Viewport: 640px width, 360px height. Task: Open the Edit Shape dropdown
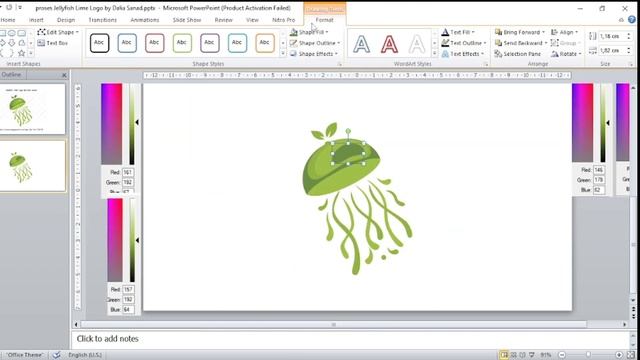coord(58,32)
